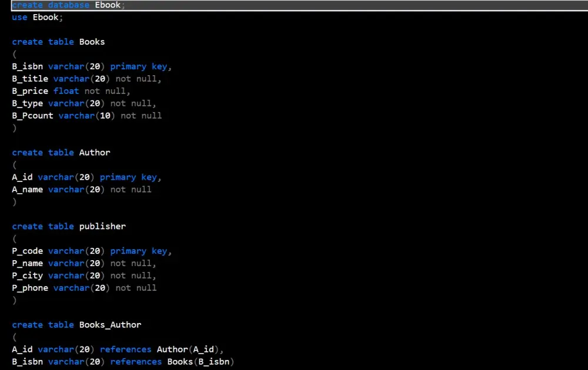
Task: Click the 'B_isbn varchar(20) primary key' line
Action: click(92, 67)
